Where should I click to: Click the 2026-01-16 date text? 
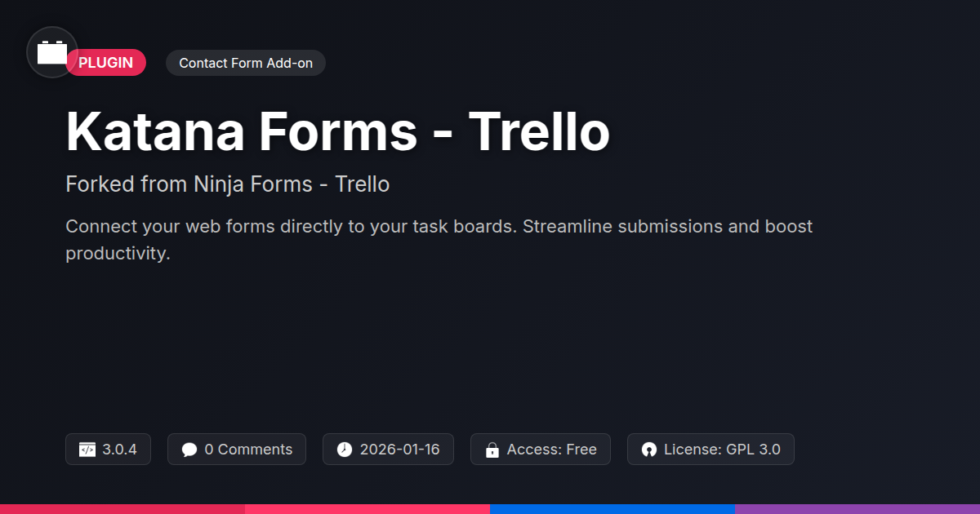click(x=399, y=450)
